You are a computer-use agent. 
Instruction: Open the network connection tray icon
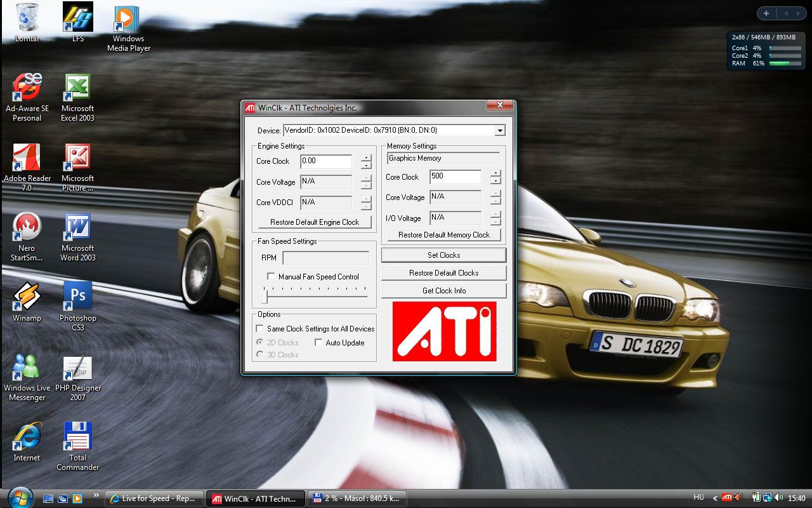[767, 498]
